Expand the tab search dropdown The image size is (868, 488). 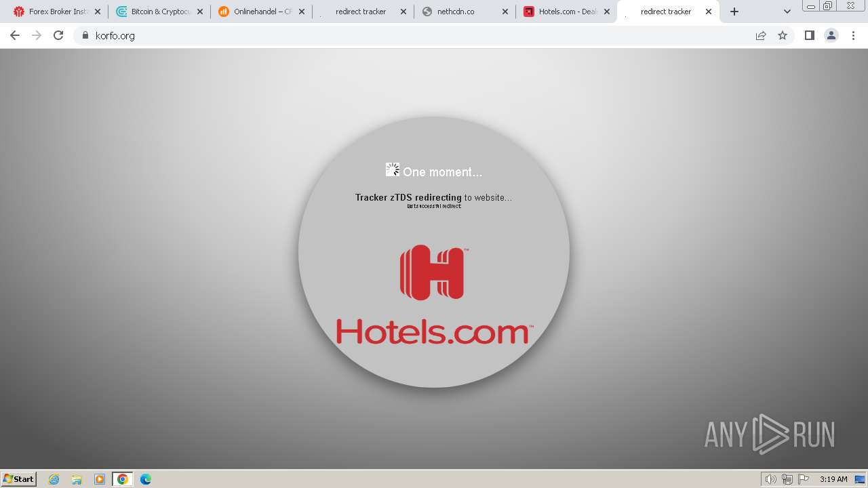tap(787, 12)
